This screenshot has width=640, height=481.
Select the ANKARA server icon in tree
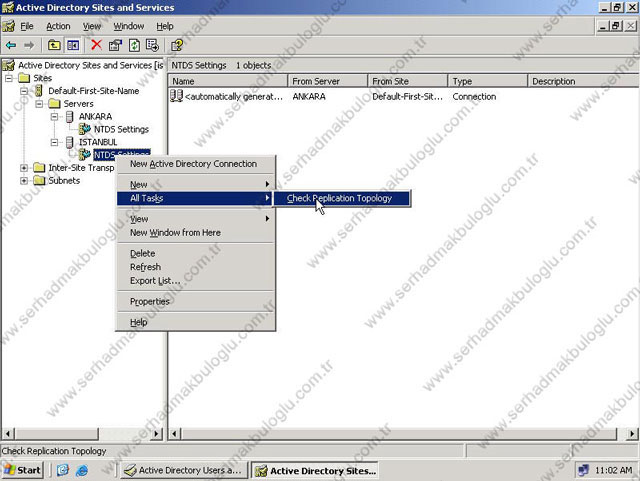70,117
